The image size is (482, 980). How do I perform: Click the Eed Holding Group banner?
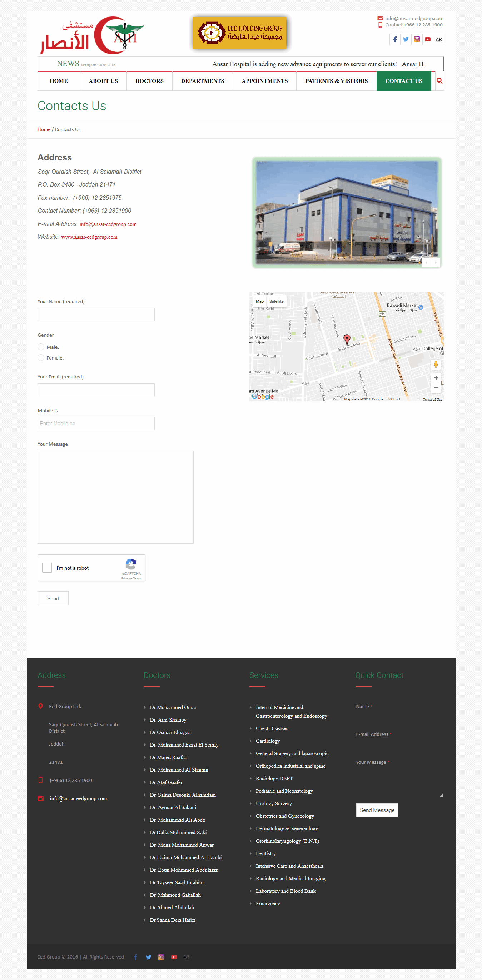(x=239, y=33)
